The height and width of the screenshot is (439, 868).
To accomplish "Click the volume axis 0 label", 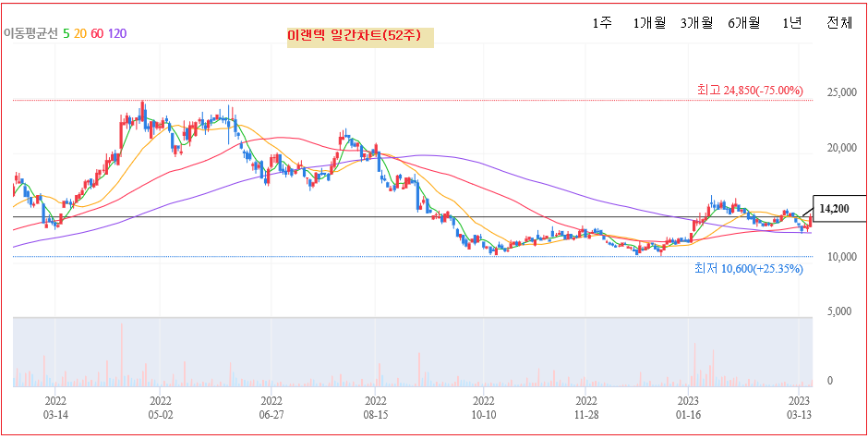I will (829, 381).
